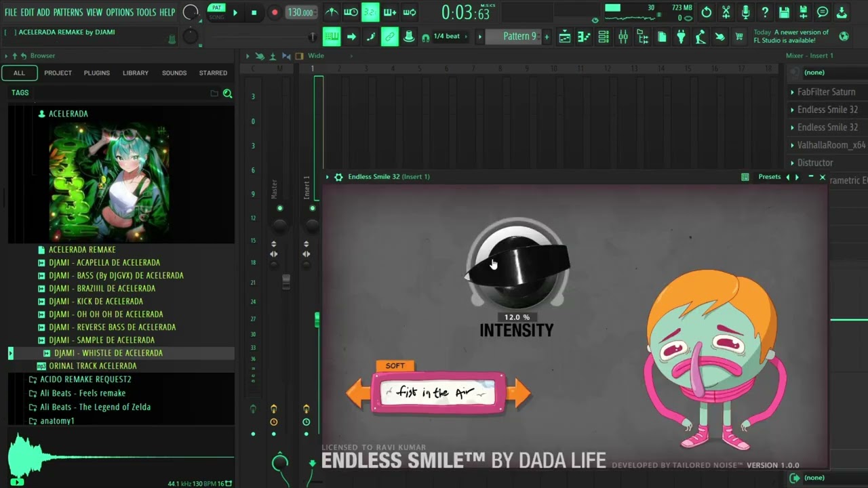Click the tempo tapper icon
Viewport: 868px width, 488px height.
[701, 37]
